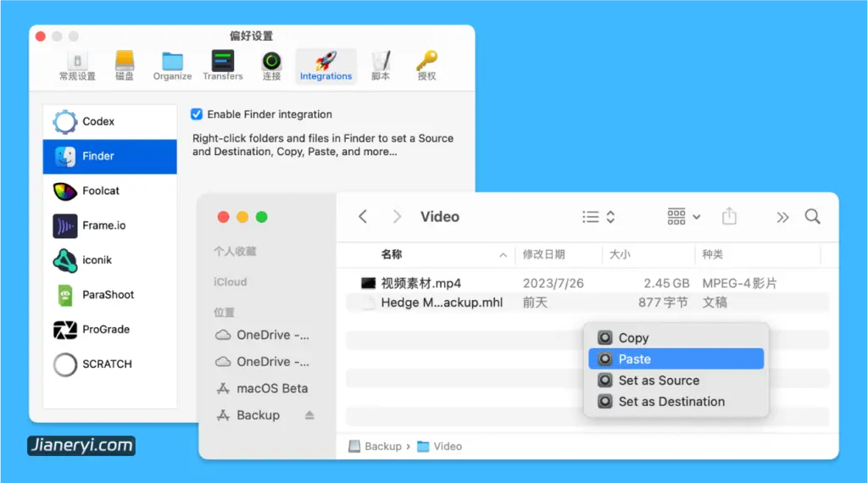Viewport: 868px width, 483px height.
Task: Sort by 修改日期 column header
Action: coord(543,254)
